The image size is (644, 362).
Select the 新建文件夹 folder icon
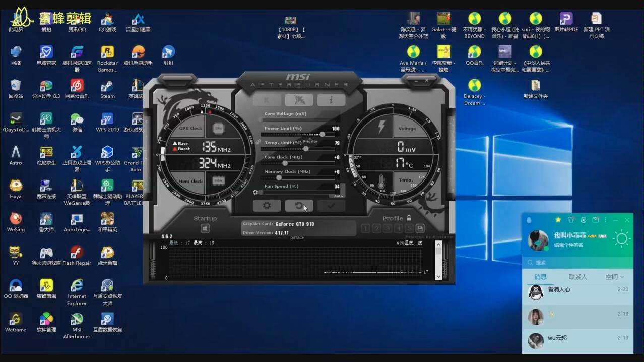coord(535,89)
